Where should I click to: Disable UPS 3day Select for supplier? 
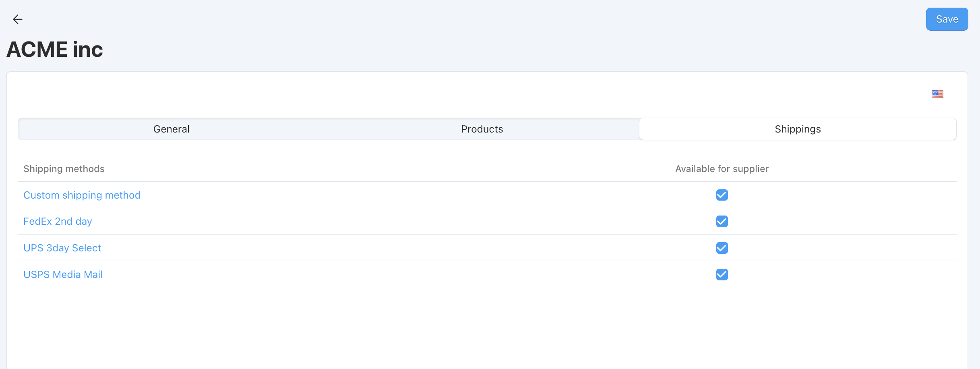click(x=722, y=248)
